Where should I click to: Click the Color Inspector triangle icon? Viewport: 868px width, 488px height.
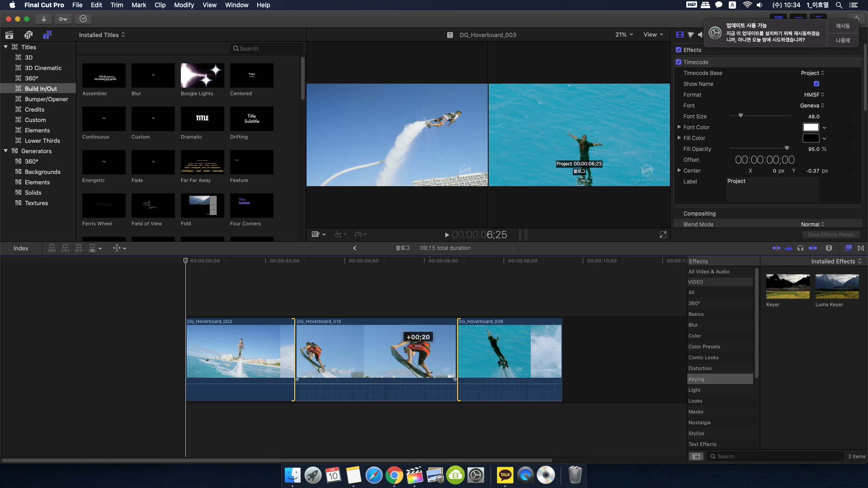[x=690, y=35]
